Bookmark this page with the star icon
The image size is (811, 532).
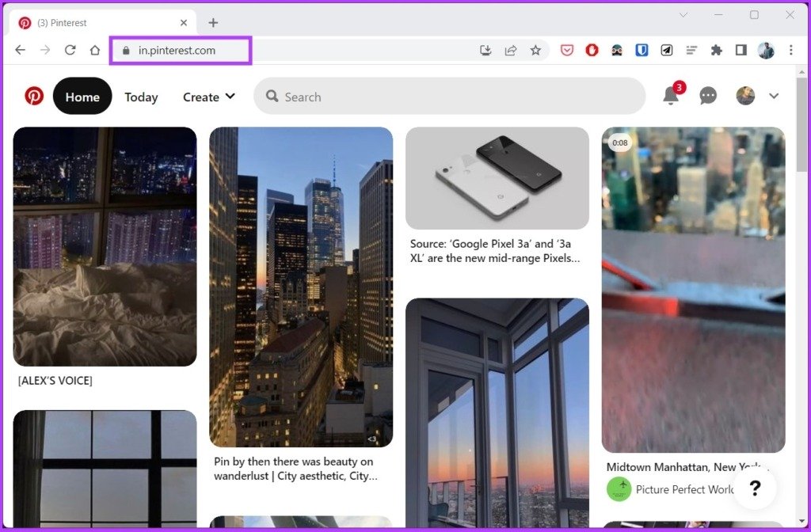pos(535,50)
